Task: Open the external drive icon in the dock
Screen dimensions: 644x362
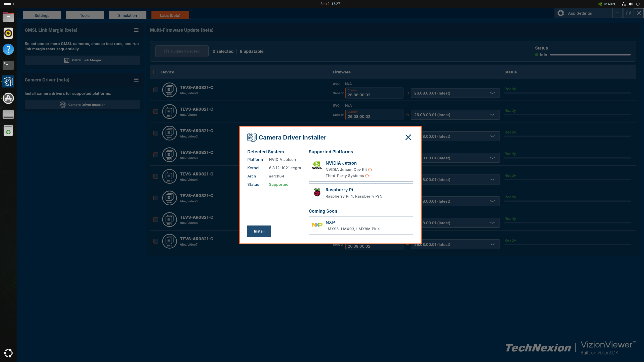Action: tap(8, 114)
